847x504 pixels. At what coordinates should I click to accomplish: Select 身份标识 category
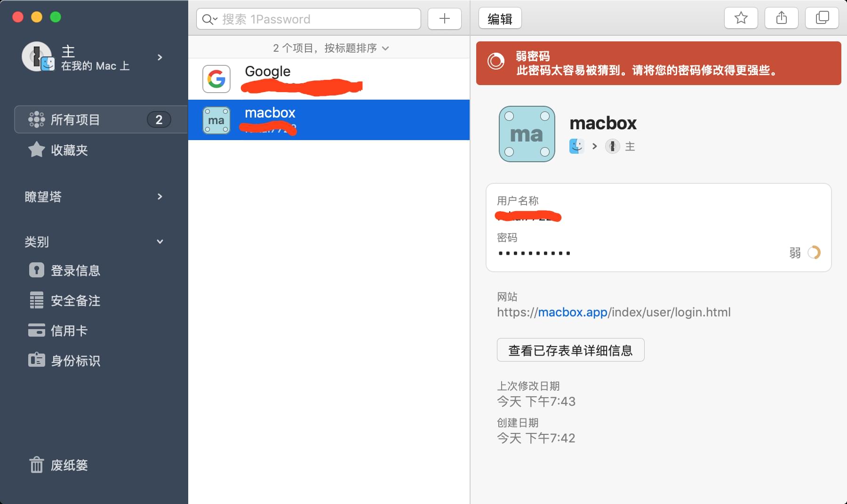click(75, 361)
